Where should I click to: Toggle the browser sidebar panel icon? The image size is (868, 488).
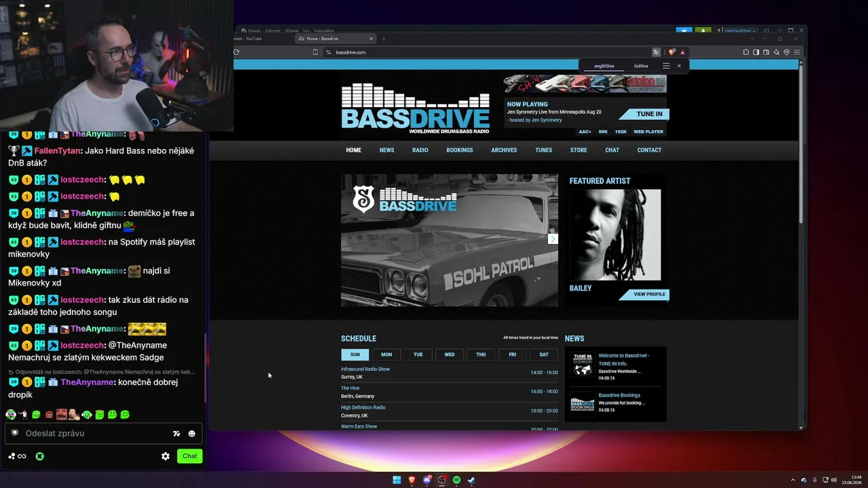pyautogui.click(x=756, y=52)
